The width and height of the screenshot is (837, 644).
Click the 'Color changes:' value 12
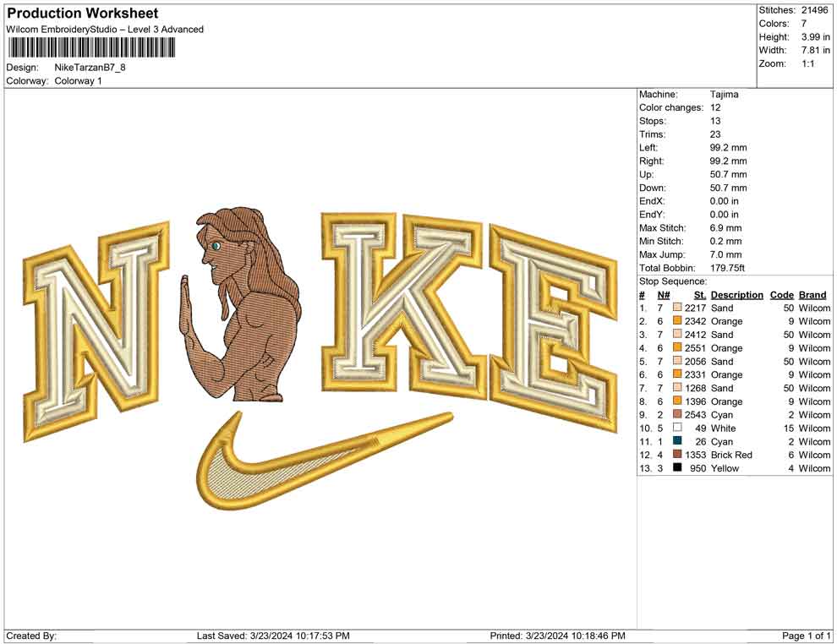pyautogui.click(x=715, y=107)
